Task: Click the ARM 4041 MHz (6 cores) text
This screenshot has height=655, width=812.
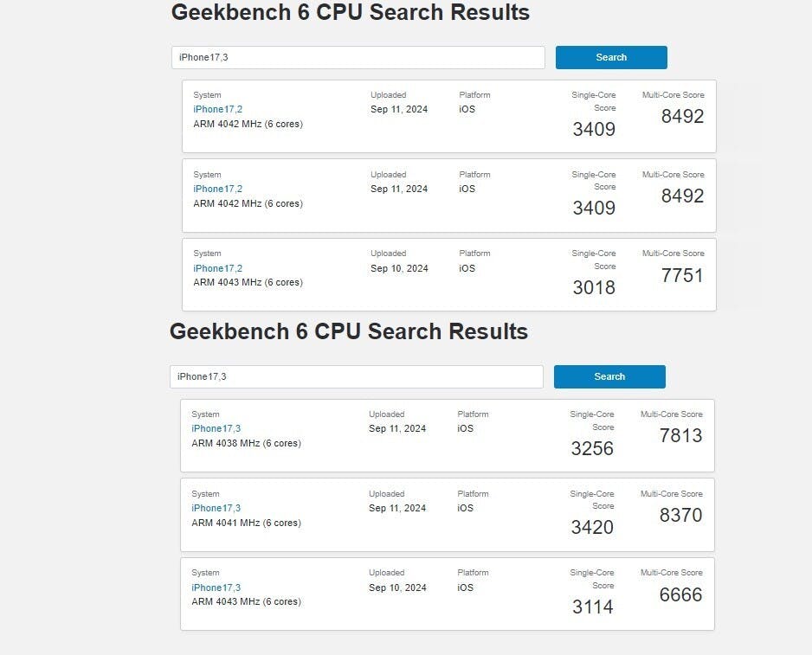Action: pos(246,523)
